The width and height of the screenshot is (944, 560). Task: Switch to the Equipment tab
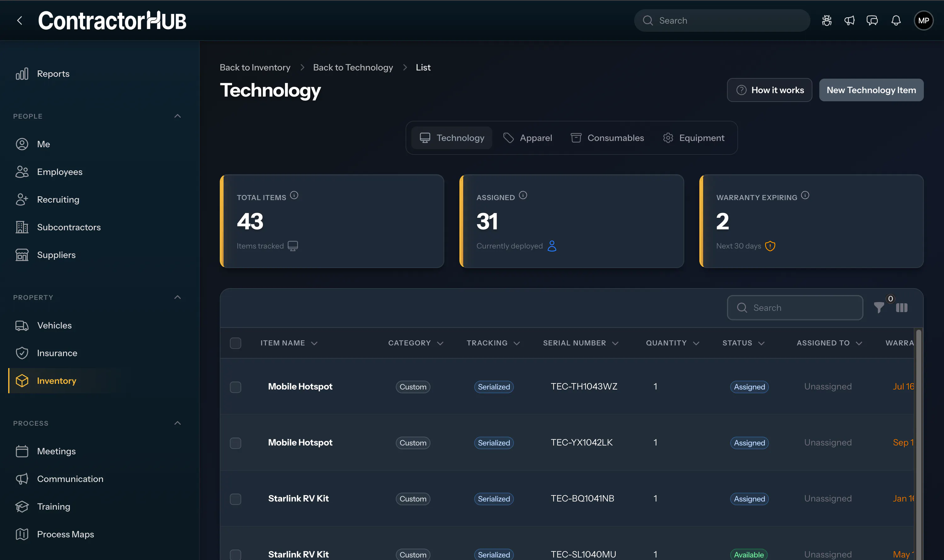[694, 138]
